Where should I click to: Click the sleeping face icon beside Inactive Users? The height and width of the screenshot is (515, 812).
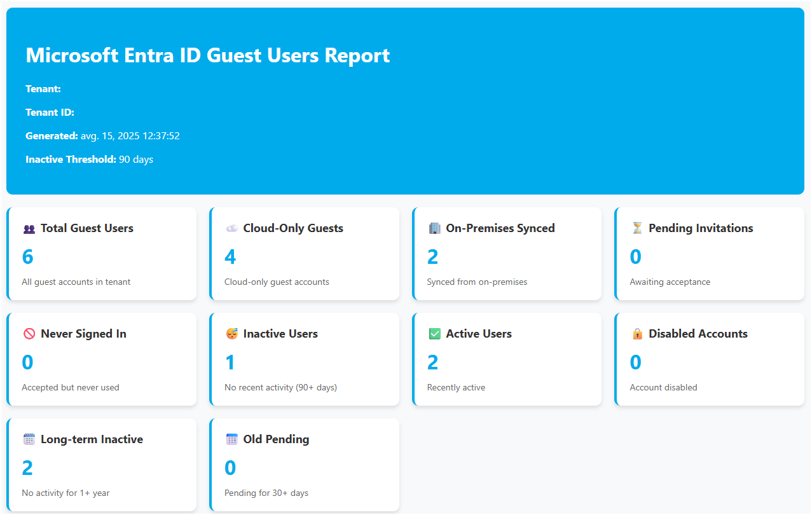click(231, 334)
